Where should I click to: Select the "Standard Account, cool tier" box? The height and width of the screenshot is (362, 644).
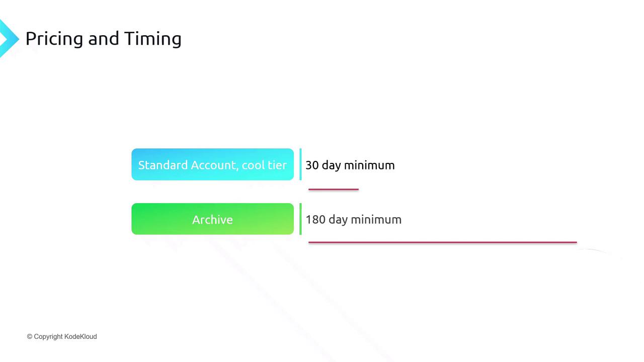[x=212, y=164]
